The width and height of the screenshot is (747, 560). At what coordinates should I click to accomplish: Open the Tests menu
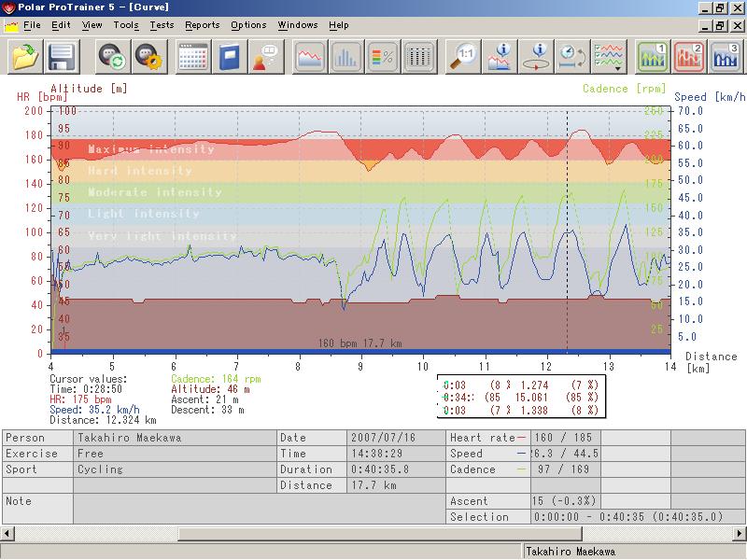(x=161, y=25)
